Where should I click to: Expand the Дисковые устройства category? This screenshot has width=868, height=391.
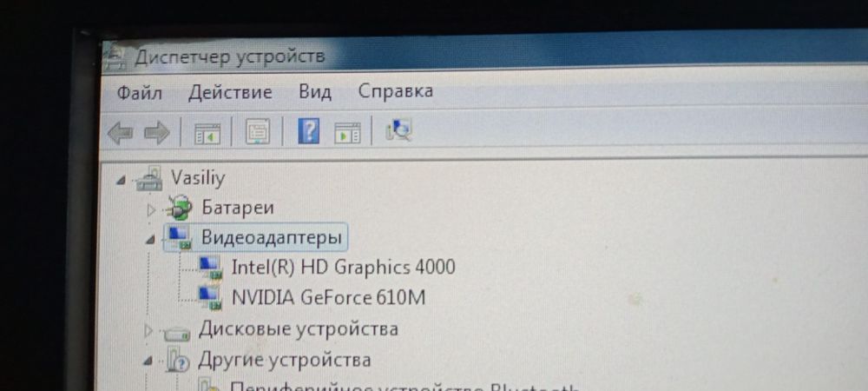pos(148,331)
